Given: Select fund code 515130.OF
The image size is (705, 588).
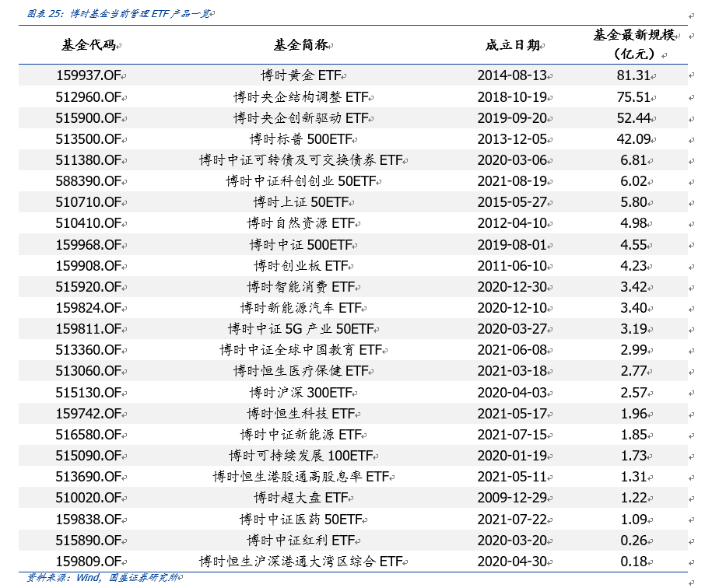Looking at the screenshot, I should 89,393.
